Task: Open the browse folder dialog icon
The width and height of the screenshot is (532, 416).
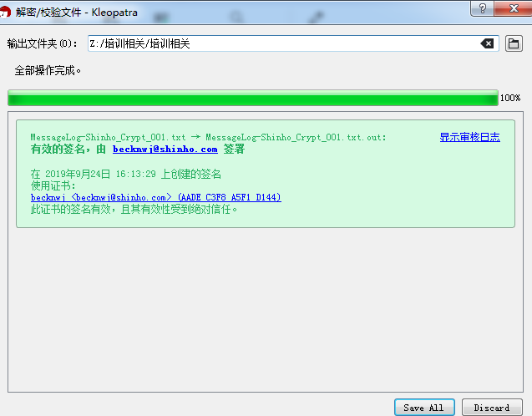Action: [x=514, y=43]
